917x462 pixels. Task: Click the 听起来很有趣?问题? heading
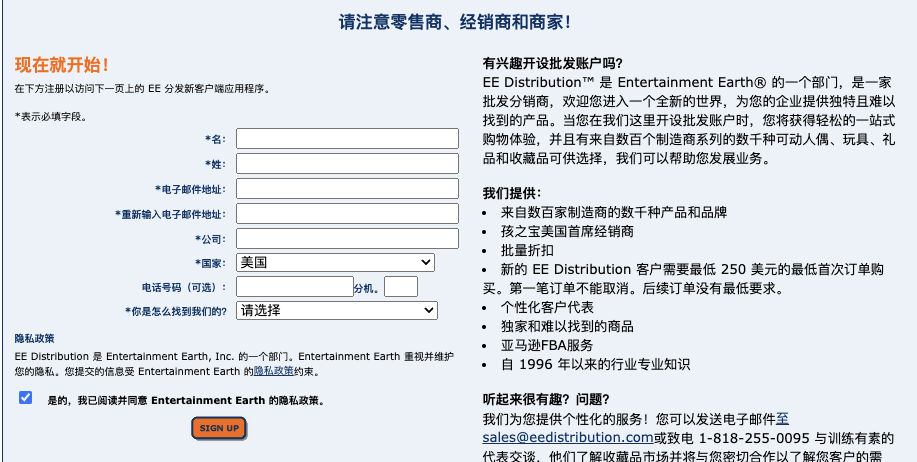[546, 400]
